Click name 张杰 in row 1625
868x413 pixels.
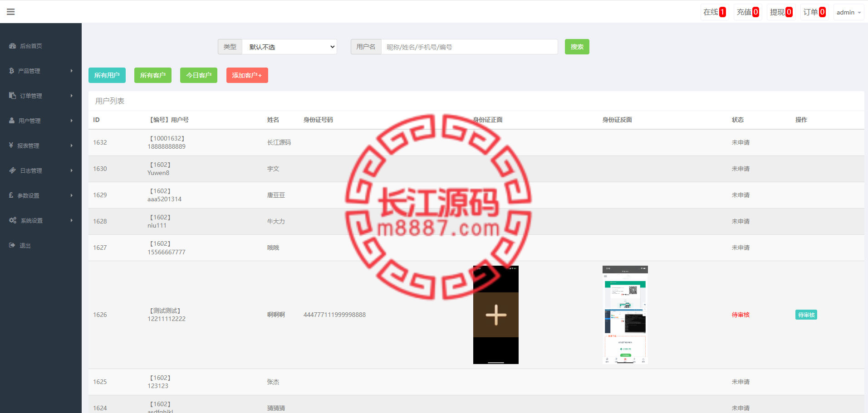pyautogui.click(x=273, y=382)
